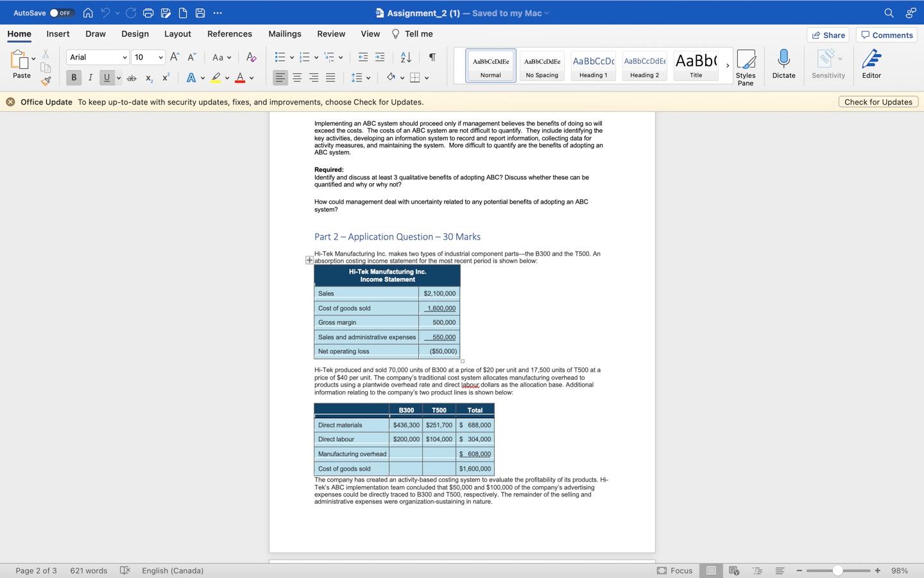924x578 pixels.
Task: Toggle bold formatting
Action: tap(73, 77)
